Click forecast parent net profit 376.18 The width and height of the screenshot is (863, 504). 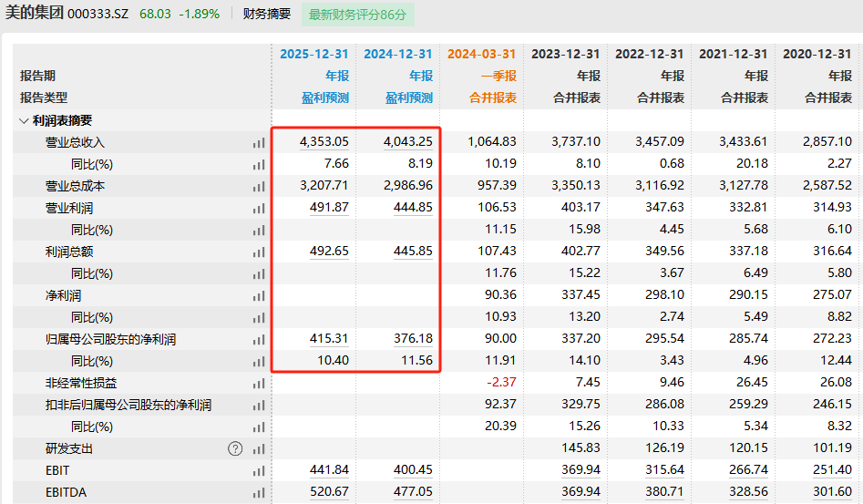[x=413, y=338]
